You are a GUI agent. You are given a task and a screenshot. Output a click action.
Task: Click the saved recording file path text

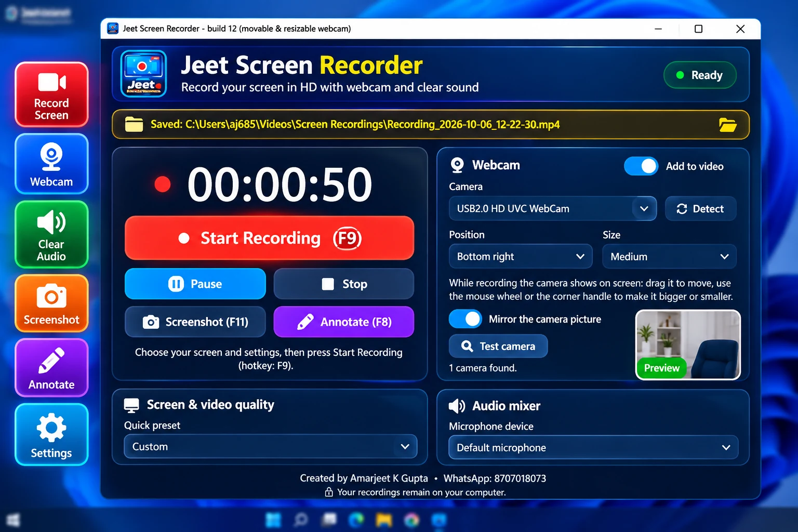355,125
